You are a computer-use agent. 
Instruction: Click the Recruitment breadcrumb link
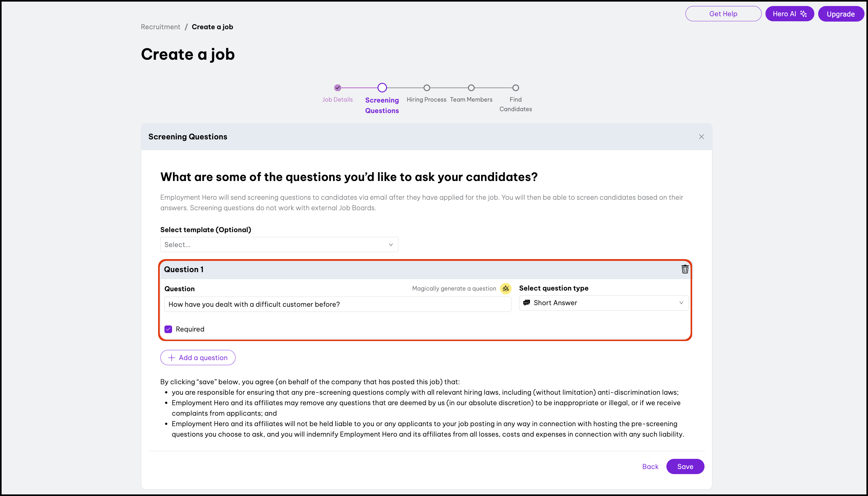coord(160,27)
